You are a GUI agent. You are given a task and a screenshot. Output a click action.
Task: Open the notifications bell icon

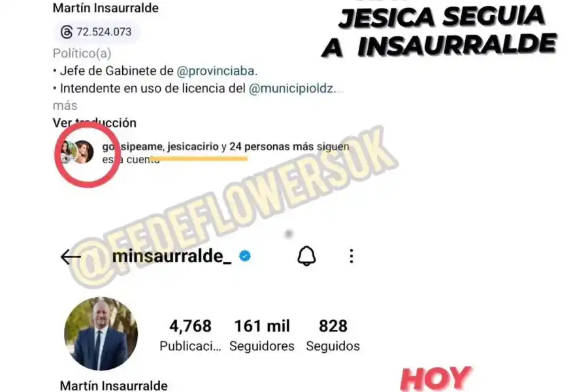click(x=306, y=256)
